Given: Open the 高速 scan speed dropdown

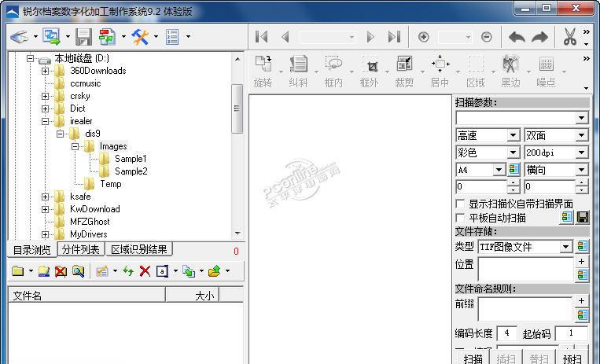Looking at the screenshot, I should [513, 135].
